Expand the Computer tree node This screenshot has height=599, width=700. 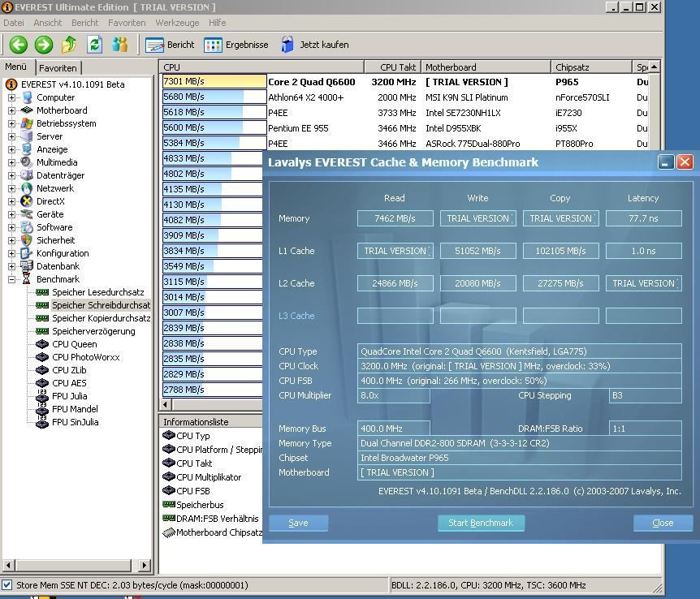pos(12,97)
